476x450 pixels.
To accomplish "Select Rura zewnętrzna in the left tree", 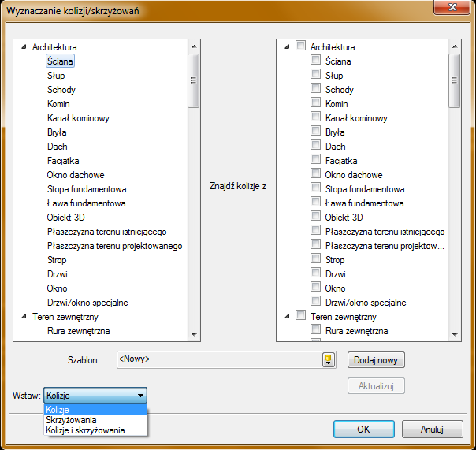I will tap(79, 331).
